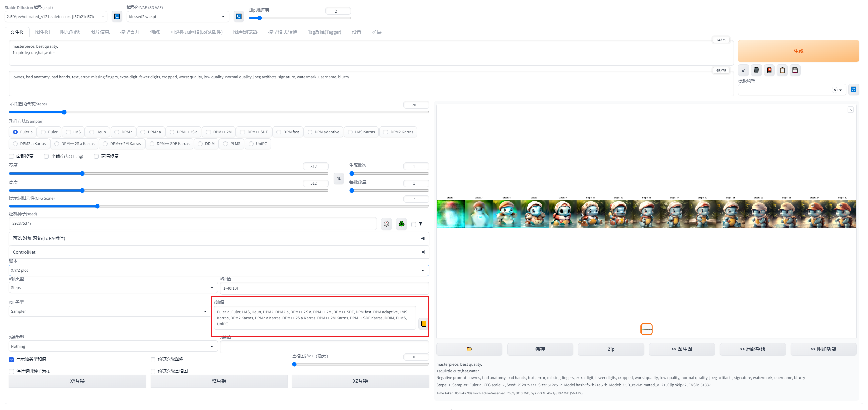The width and height of the screenshot is (868, 410).
Task: Enable the 预览次级图像 checkbox
Action: (x=153, y=359)
